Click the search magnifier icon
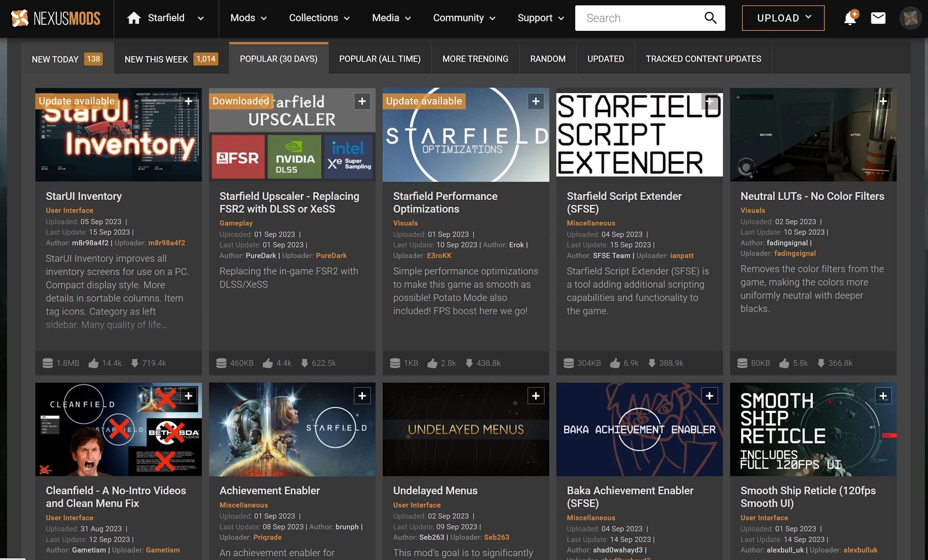Screen dimensions: 928x560 point(710,18)
